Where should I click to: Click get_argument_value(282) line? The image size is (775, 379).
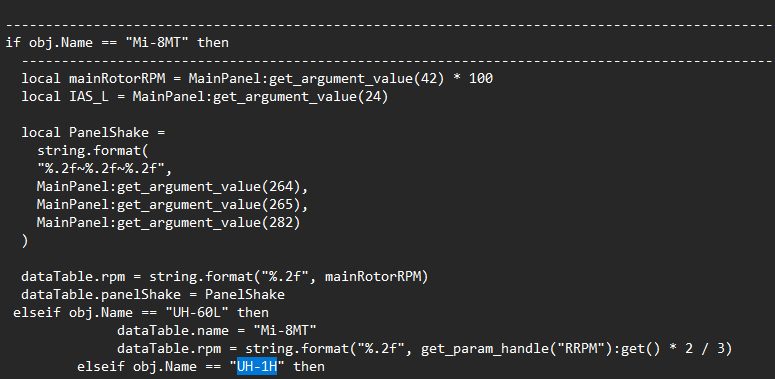(169, 223)
